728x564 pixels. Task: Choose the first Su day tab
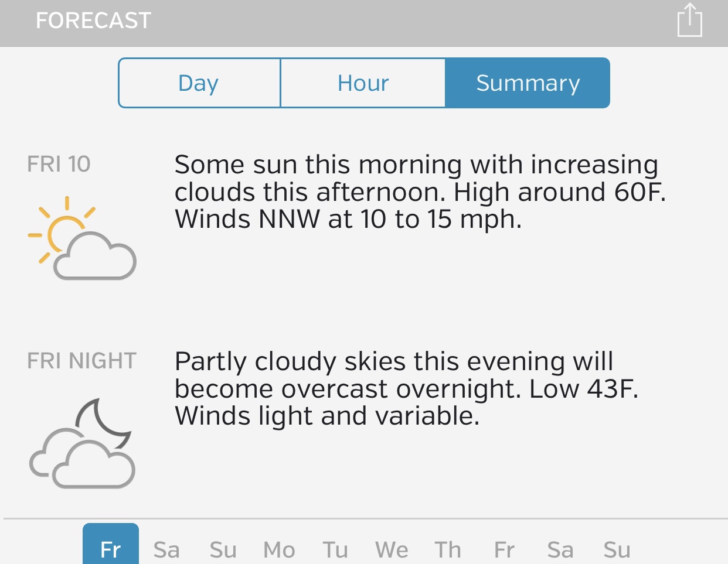(x=223, y=550)
